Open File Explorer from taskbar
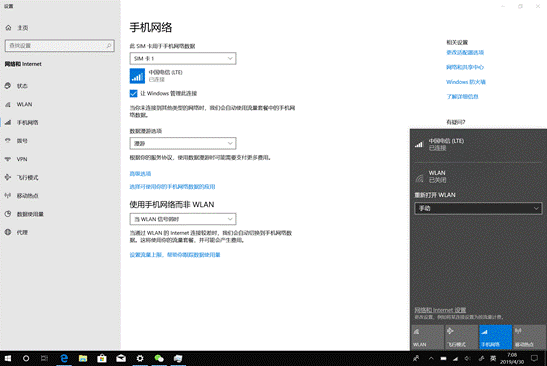547x366 pixels. (83, 358)
